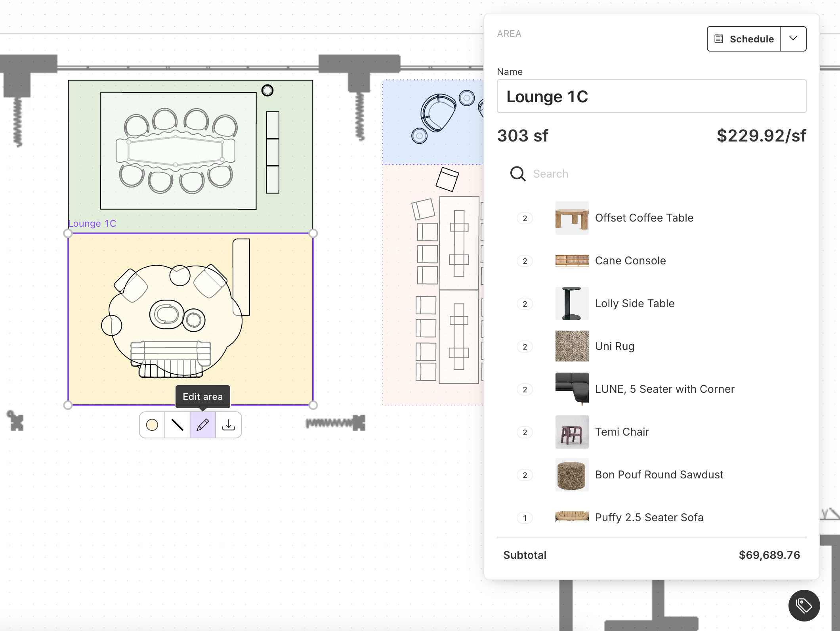Click the Schedule button

coord(744,39)
